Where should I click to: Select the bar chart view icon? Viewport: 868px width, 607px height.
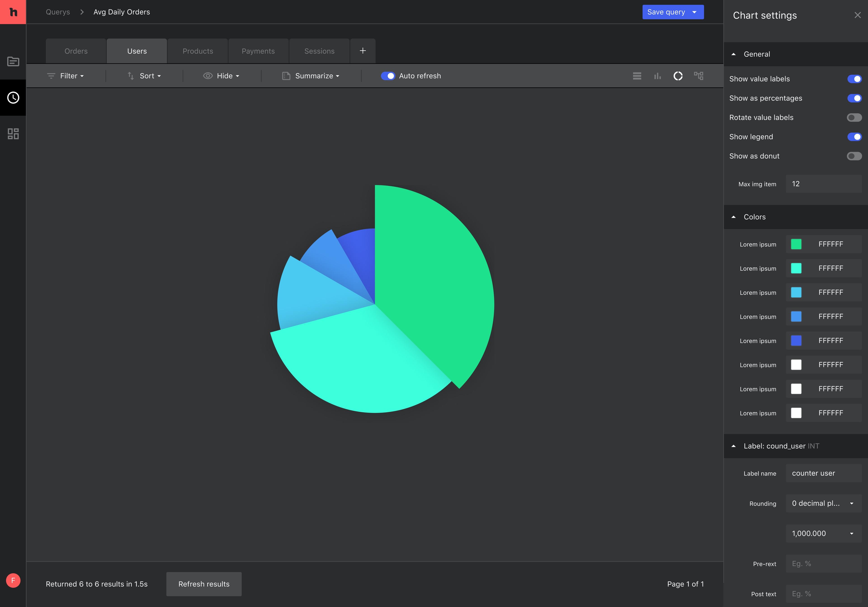coord(657,76)
